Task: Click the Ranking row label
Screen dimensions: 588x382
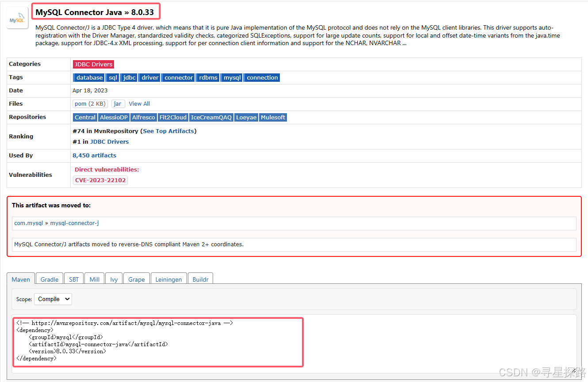Action: tap(21, 137)
